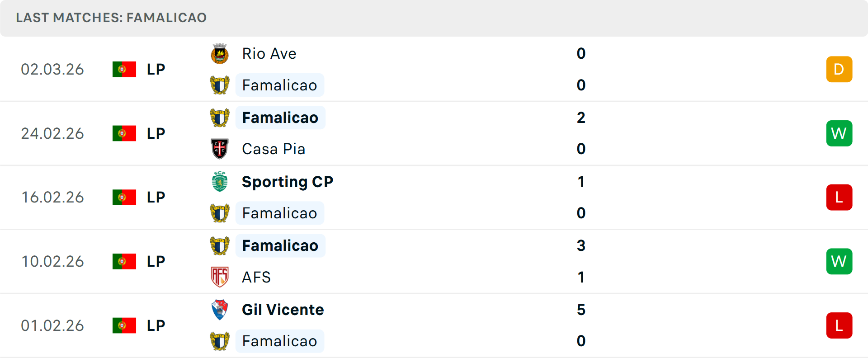This screenshot has width=868, height=358.
Task: Click the red L badge for Sporting CP match
Action: click(839, 198)
